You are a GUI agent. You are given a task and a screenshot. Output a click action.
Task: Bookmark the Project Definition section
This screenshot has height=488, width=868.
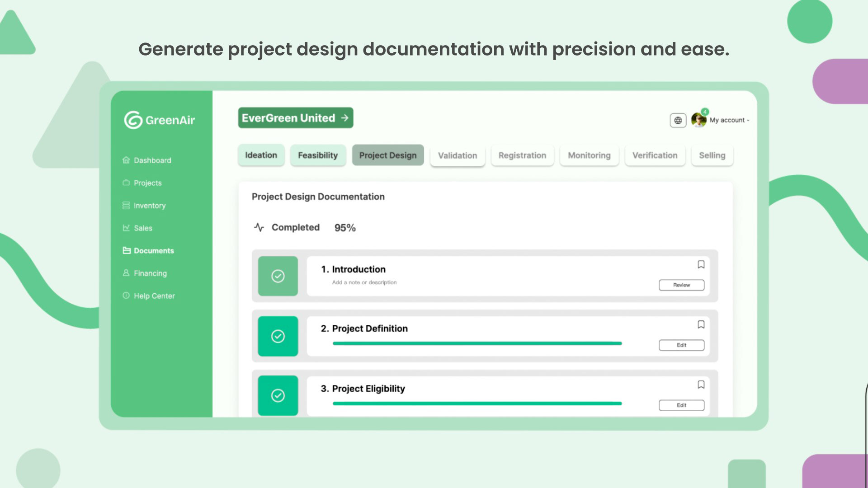[701, 324]
